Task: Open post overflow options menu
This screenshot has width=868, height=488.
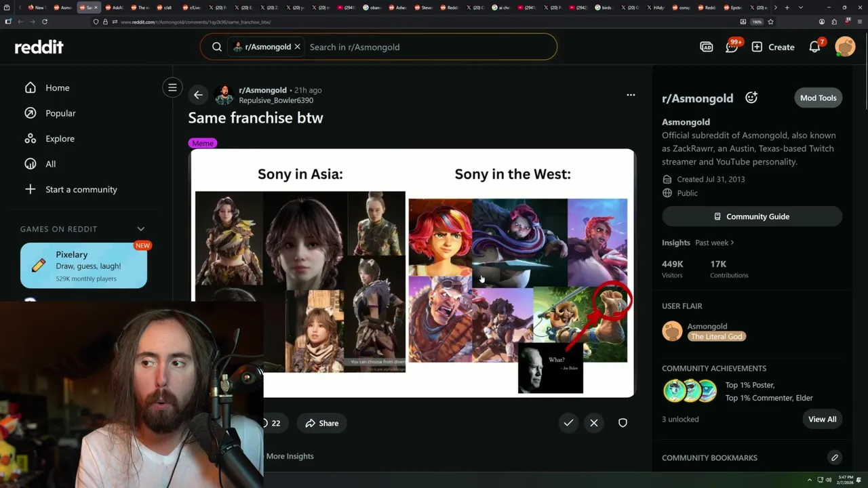Action: (x=631, y=95)
